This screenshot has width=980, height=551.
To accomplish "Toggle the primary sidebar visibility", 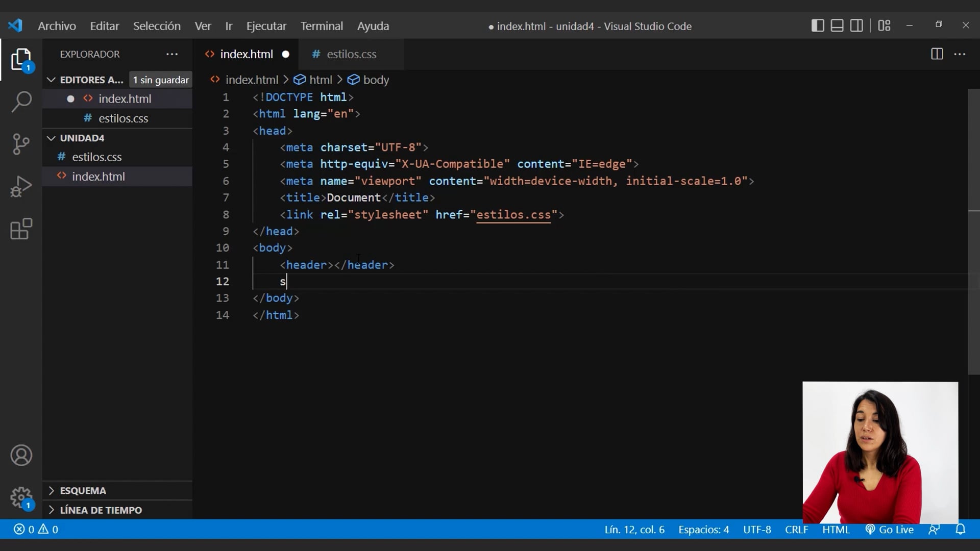I will (x=817, y=25).
